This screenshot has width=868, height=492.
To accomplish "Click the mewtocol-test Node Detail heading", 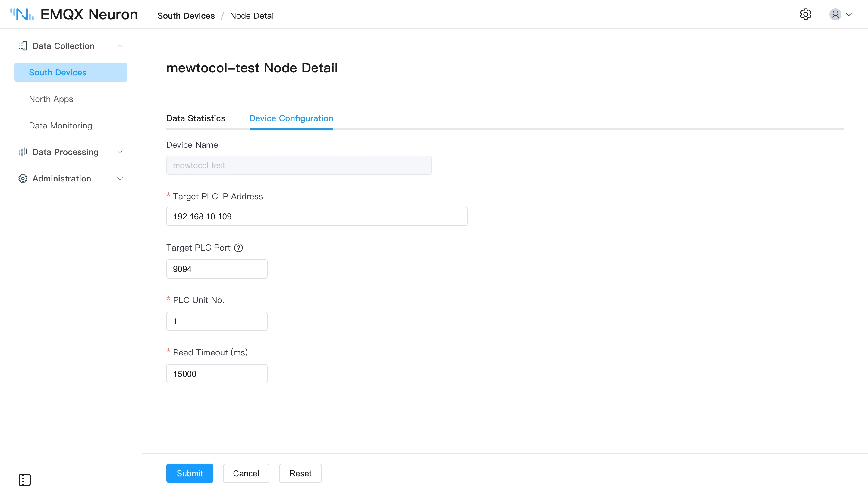I will [x=252, y=68].
